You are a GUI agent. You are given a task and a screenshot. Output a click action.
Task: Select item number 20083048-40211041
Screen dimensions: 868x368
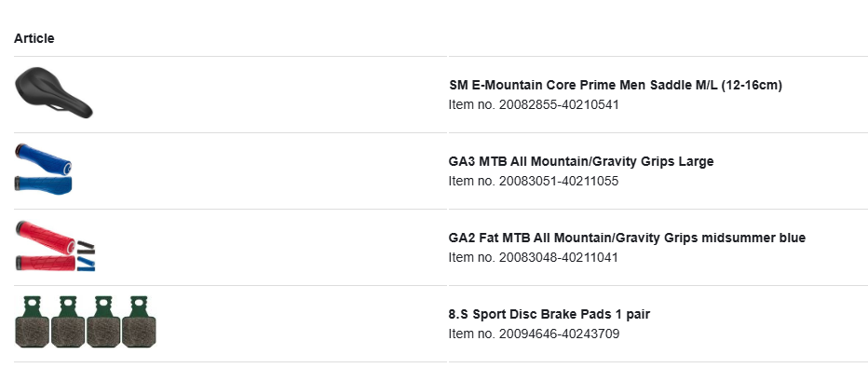tap(533, 257)
